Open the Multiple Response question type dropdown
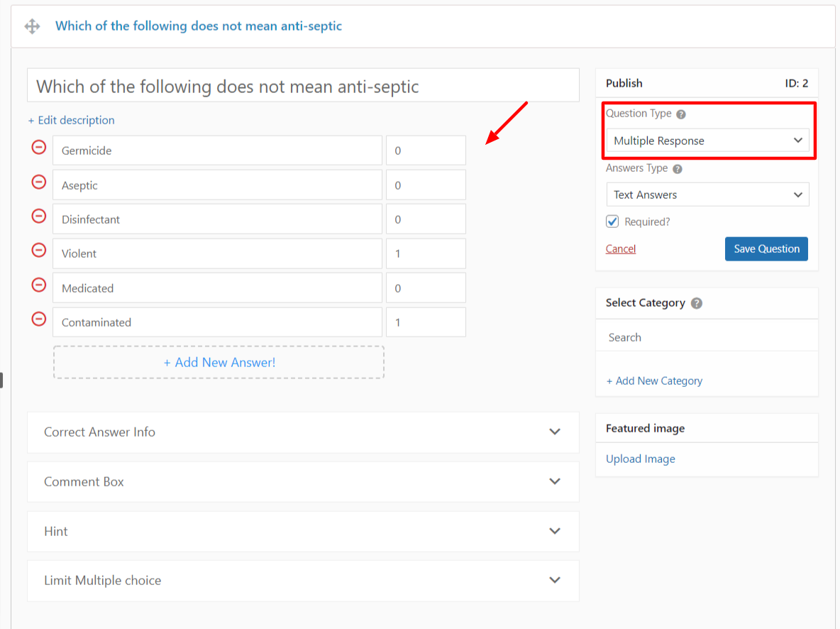The height and width of the screenshot is (629, 840). point(707,141)
